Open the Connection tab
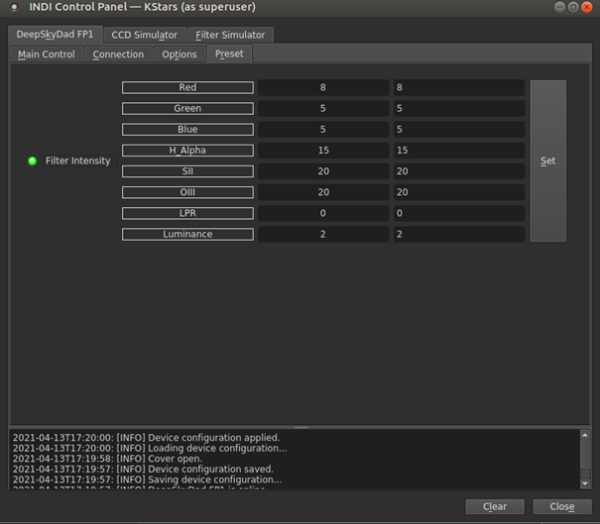 click(118, 54)
